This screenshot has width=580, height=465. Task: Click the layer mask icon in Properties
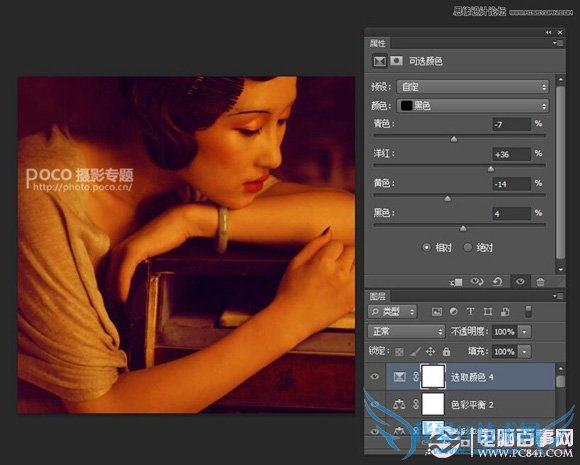pyautogui.click(x=396, y=61)
